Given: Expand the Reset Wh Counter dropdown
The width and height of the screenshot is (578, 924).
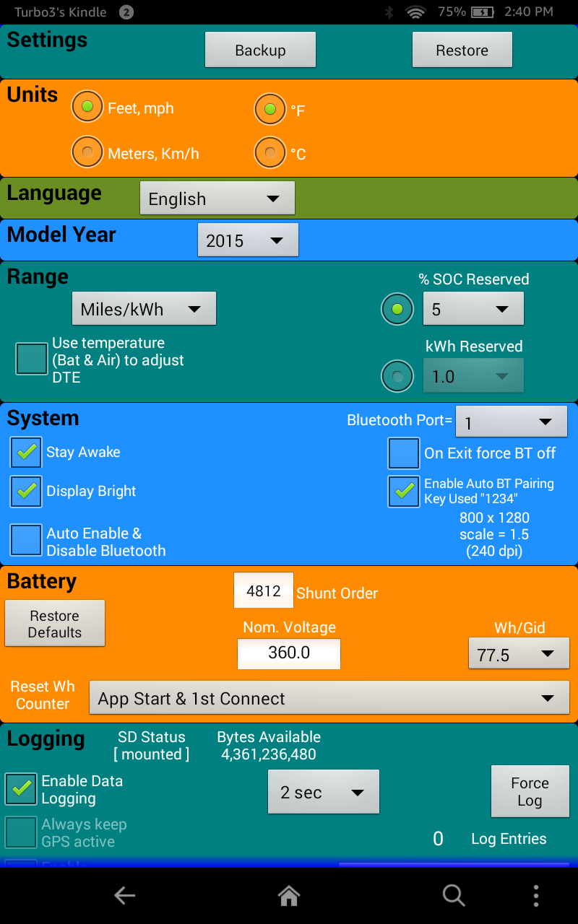Looking at the screenshot, I should [329, 698].
